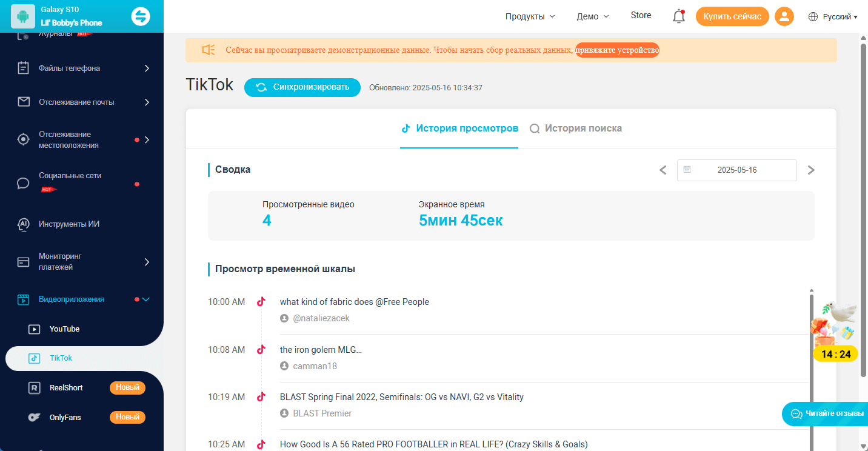Click the '@nataliezacek' username
The image size is (868, 451).
(x=321, y=318)
